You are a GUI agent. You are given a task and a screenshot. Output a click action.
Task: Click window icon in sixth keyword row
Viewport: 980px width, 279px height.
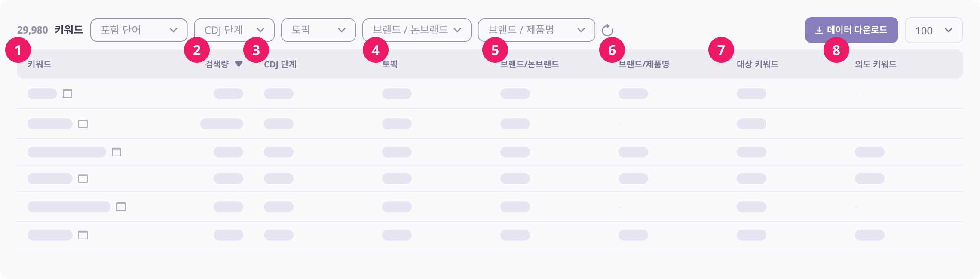tap(83, 235)
